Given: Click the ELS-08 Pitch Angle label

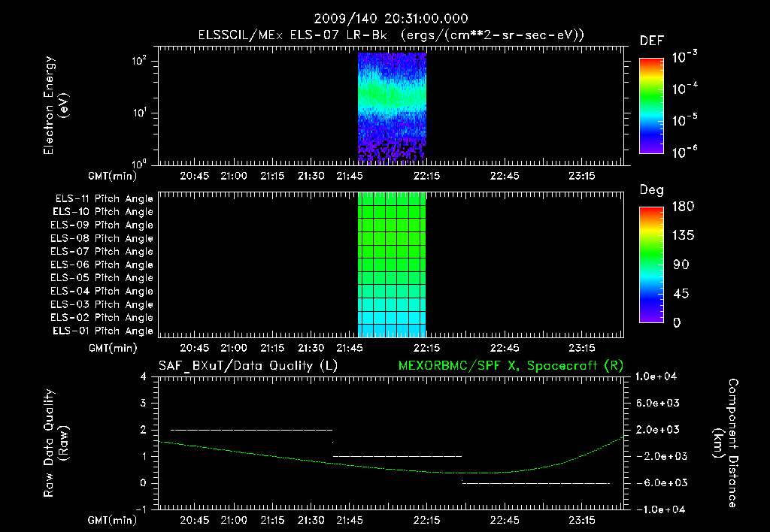Looking at the screenshot, I should point(102,238).
